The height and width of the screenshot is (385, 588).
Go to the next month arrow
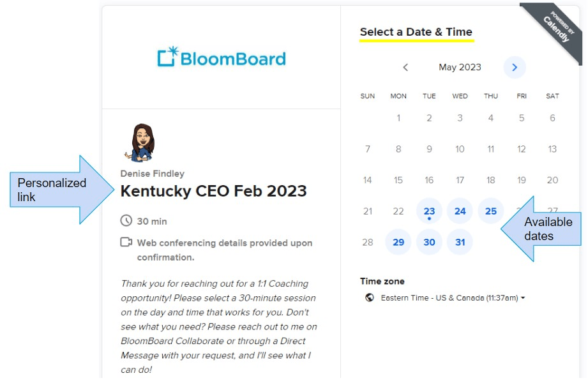pyautogui.click(x=514, y=68)
